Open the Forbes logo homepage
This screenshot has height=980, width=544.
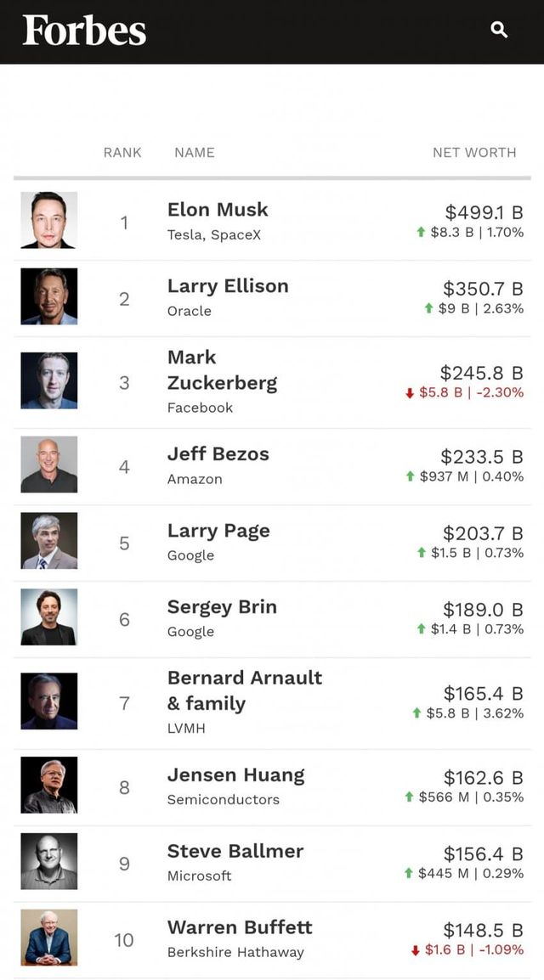tap(84, 31)
